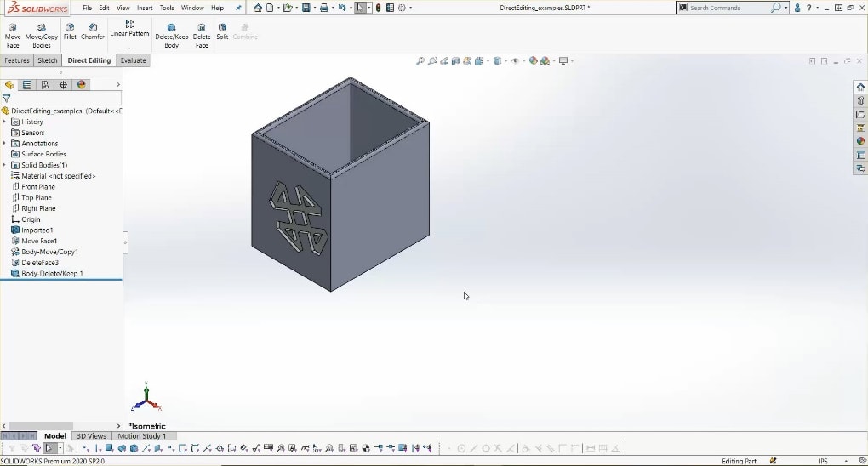Open Edit Appearance in the view toolbar
This screenshot has width=868, height=466.
pos(533,61)
